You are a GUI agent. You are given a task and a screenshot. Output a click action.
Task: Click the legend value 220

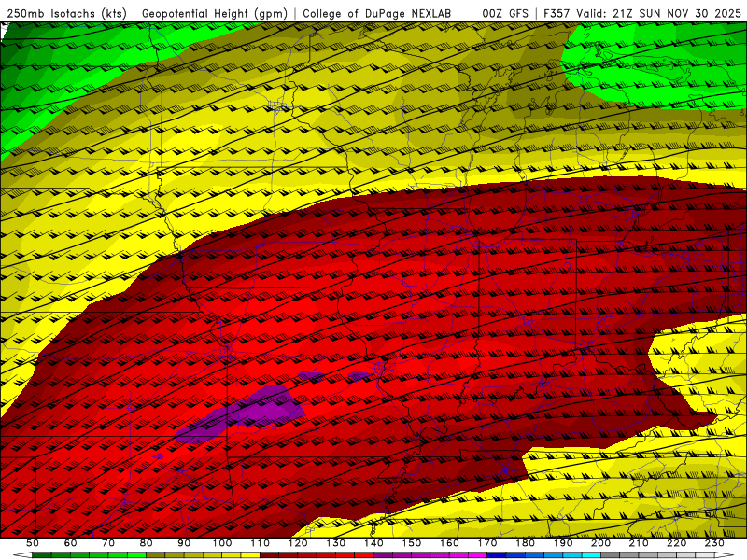click(x=677, y=543)
